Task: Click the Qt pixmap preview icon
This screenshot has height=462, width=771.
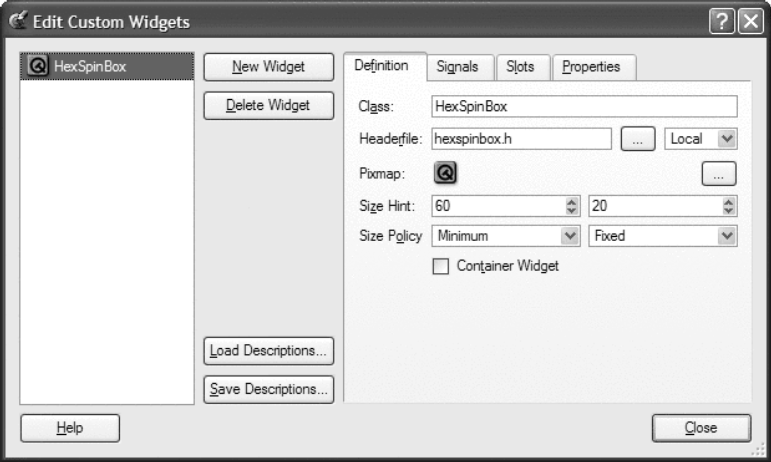Action: click(x=445, y=172)
